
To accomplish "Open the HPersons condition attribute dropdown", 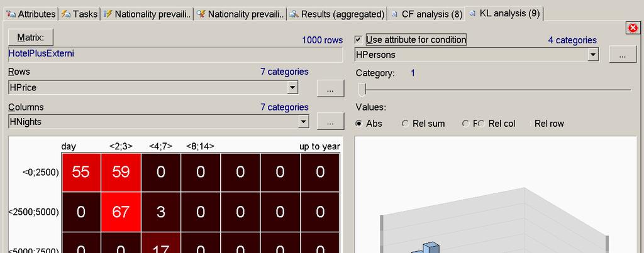I will tap(592, 54).
